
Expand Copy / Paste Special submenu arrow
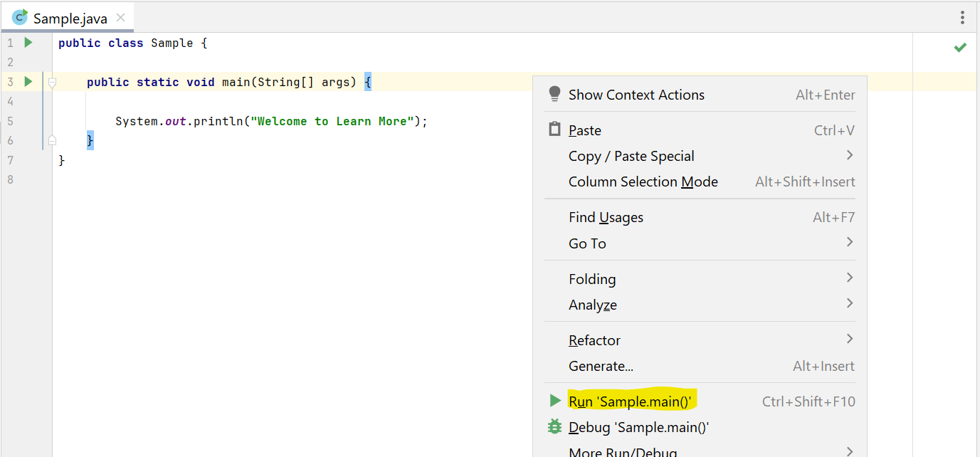click(850, 155)
